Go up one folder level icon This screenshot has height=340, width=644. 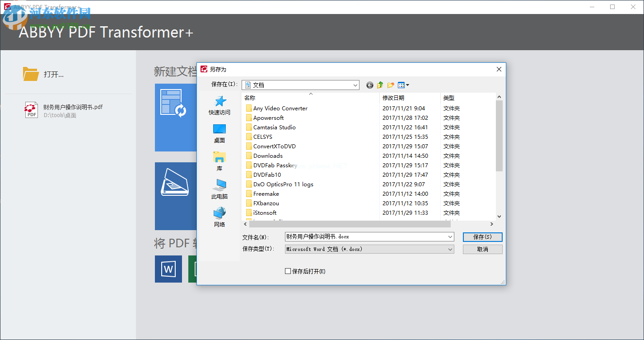point(380,85)
